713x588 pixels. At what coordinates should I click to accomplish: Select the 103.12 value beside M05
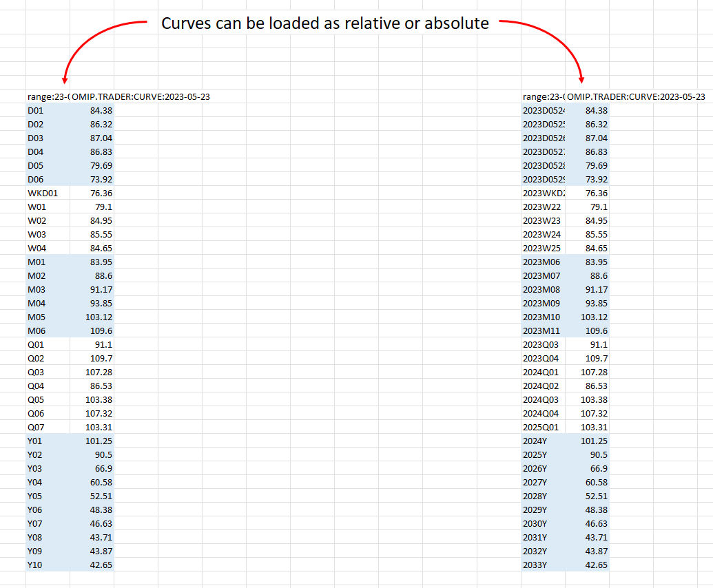point(92,317)
